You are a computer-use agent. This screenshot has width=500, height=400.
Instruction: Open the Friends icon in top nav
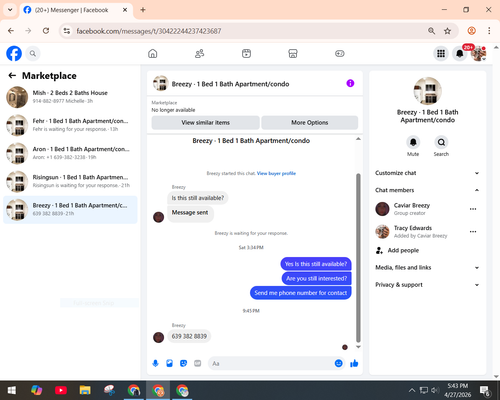(x=199, y=53)
